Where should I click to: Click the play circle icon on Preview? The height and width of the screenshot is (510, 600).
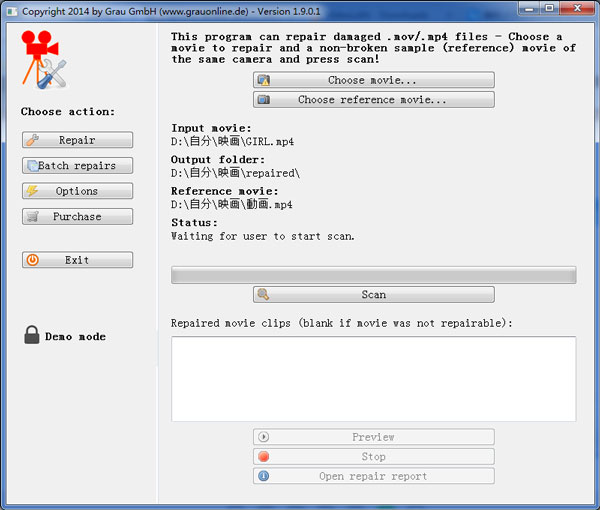[x=263, y=437]
